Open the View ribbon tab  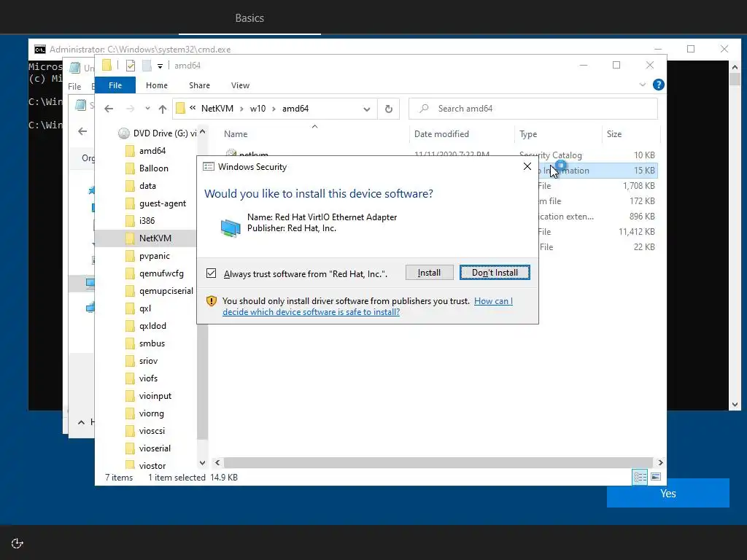tap(240, 85)
